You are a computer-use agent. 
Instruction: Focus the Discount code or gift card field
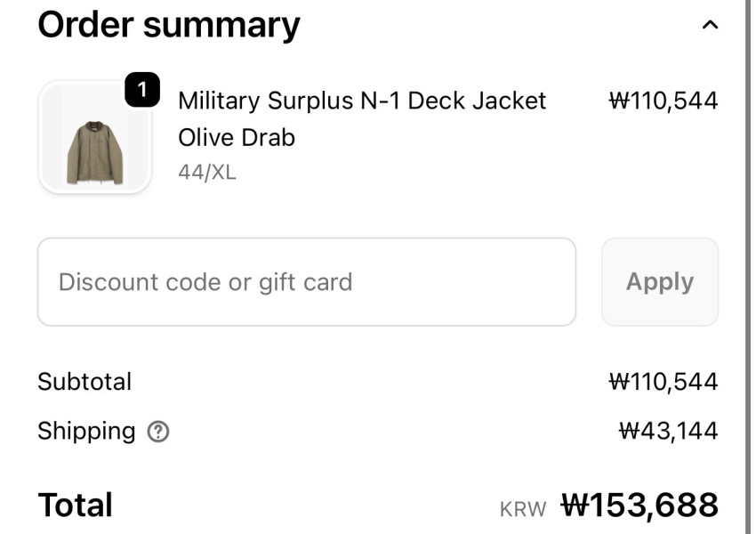pyautogui.click(x=306, y=282)
